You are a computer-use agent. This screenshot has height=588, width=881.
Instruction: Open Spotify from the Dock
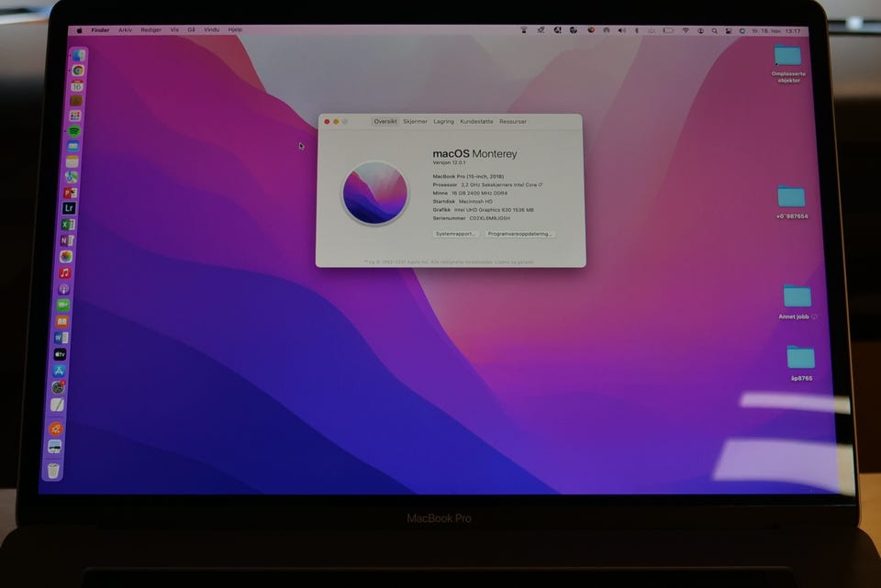(73, 131)
